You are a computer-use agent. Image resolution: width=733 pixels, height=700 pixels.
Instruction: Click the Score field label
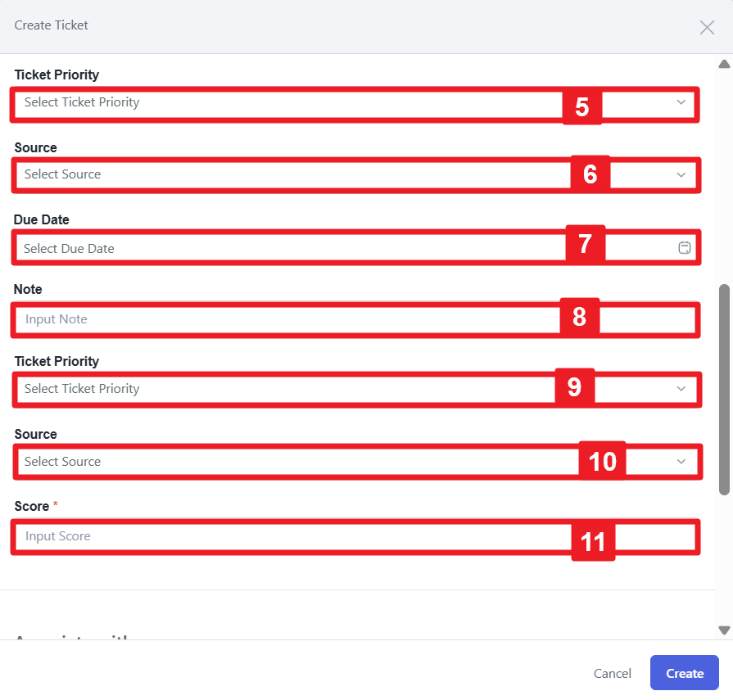pyautogui.click(x=32, y=506)
